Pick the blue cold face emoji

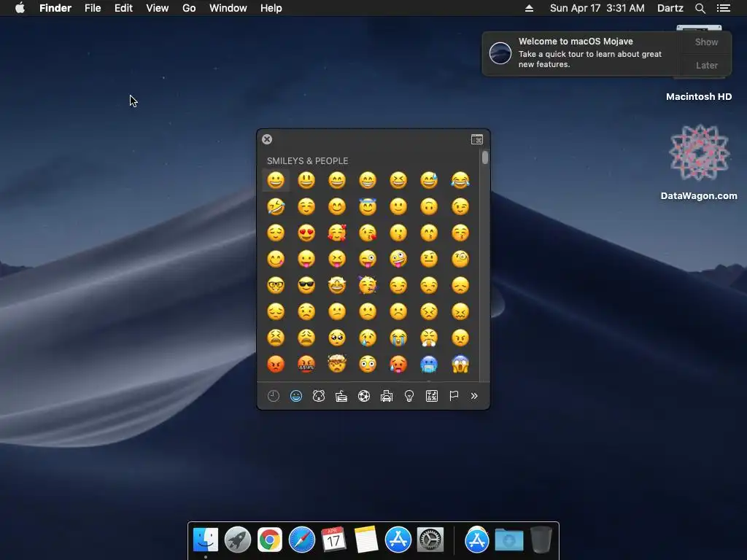(429, 364)
